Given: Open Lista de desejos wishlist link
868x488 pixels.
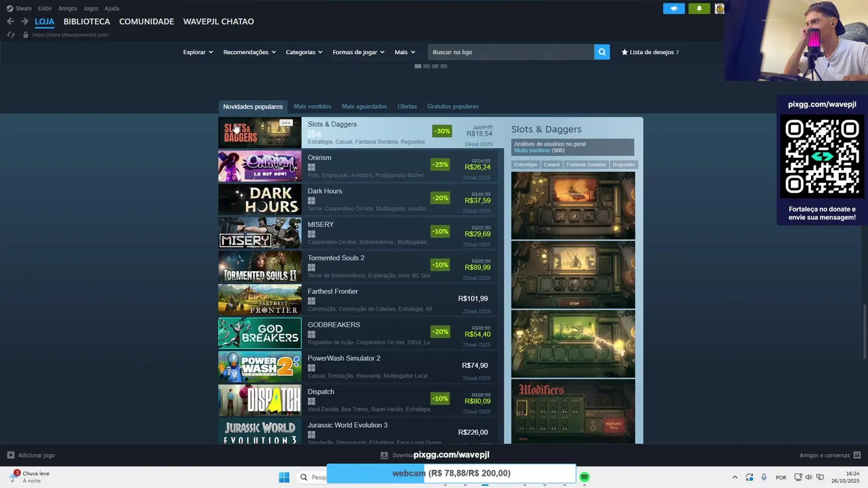Looking at the screenshot, I should [x=650, y=52].
